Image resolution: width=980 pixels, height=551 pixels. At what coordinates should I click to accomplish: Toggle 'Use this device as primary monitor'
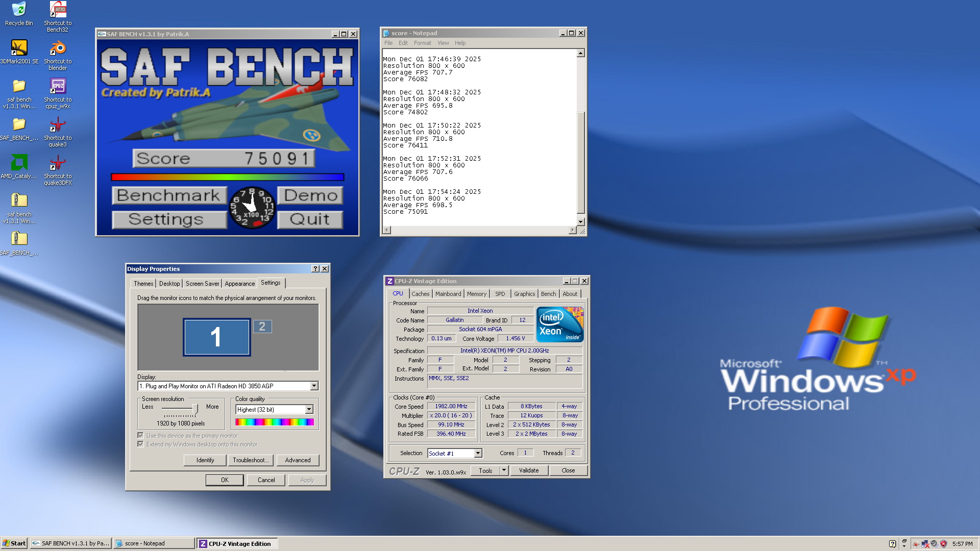[140, 436]
